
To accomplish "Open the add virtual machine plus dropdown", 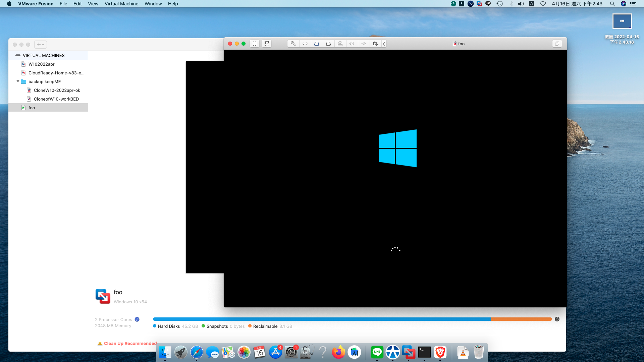I will pyautogui.click(x=40, y=44).
